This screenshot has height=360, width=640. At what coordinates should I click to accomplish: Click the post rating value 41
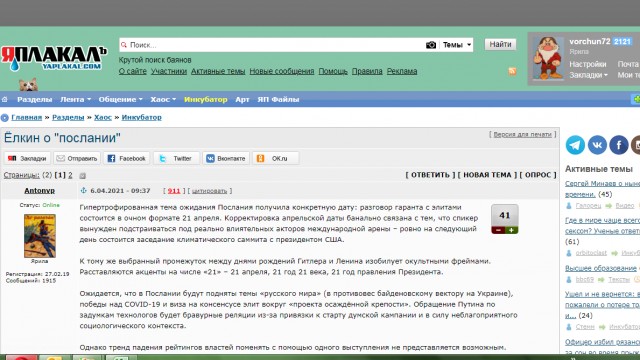[505, 215]
